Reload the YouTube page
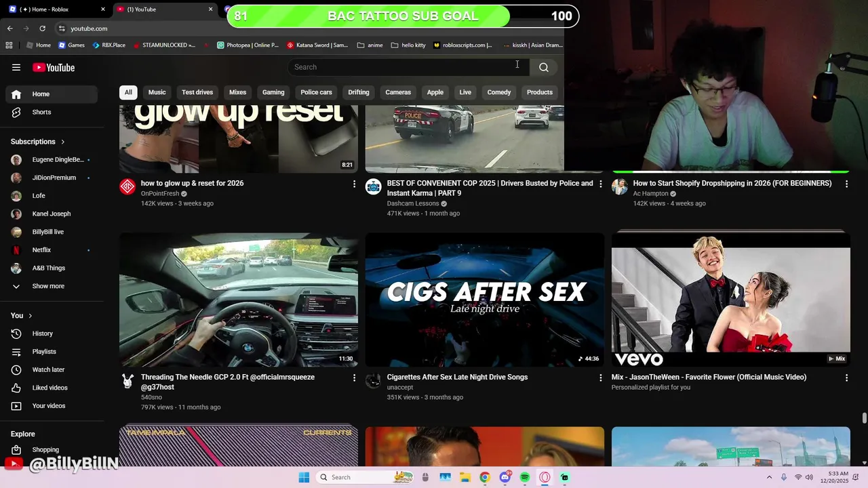Screen dimensions: 868x488 [x=42, y=28]
